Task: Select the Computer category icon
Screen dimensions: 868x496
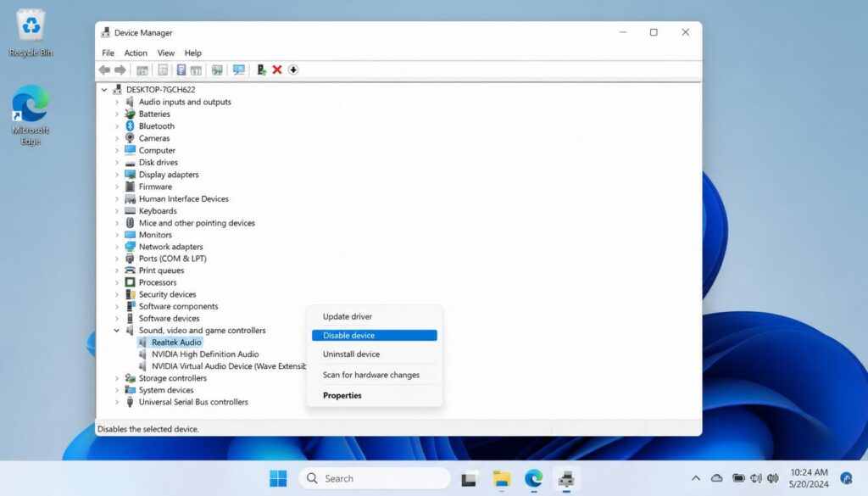Action: tap(130, 150)
